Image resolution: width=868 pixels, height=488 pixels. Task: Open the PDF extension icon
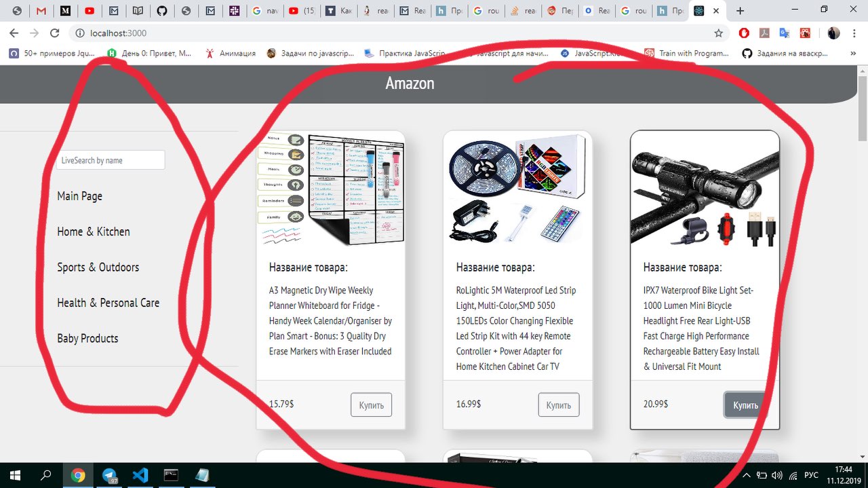(x=764, y=33)
